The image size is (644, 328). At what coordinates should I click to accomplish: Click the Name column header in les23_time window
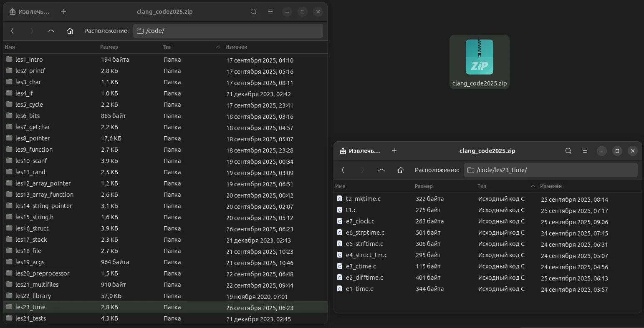(340, 186)
